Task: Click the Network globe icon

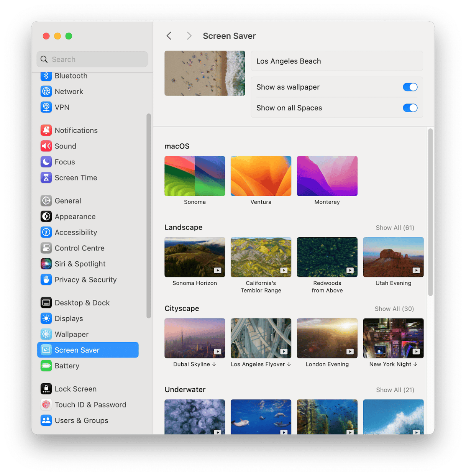Action: click(x=46, y=92)
